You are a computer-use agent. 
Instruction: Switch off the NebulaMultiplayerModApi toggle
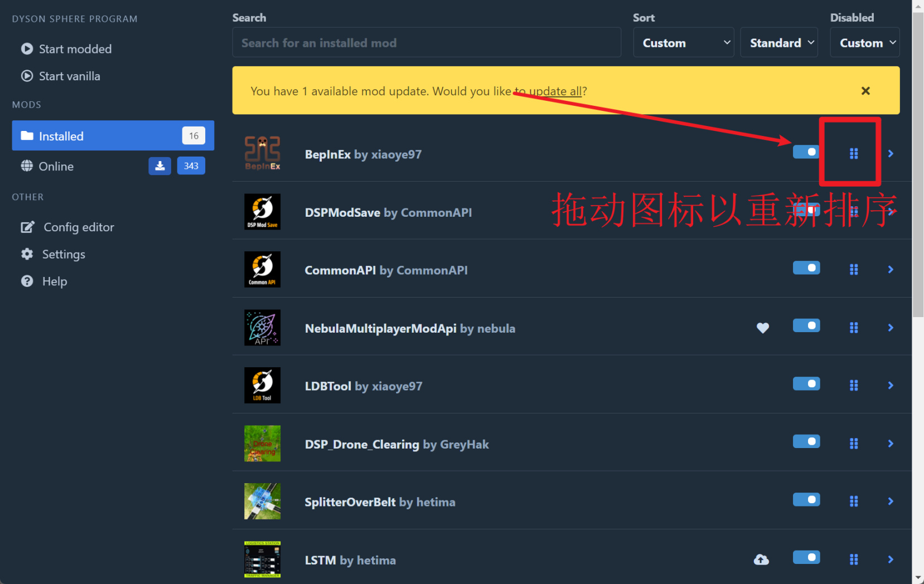click(x=806, y=325)
